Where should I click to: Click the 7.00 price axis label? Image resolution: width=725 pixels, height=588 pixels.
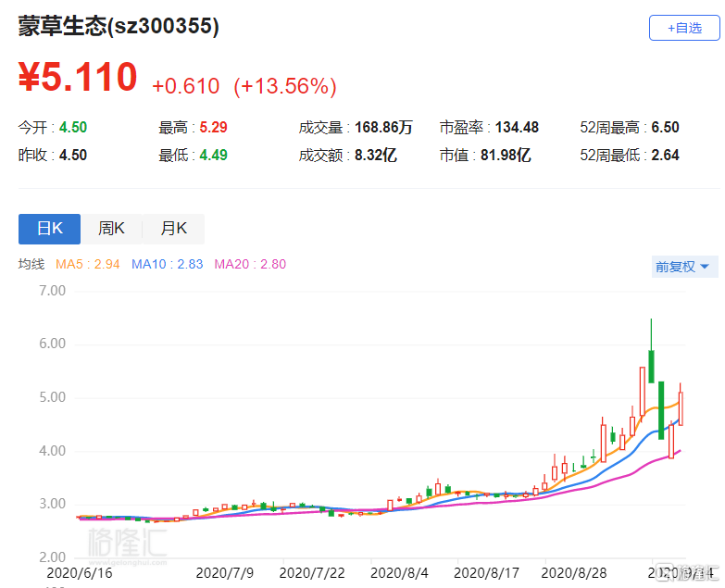pos(52,291)
